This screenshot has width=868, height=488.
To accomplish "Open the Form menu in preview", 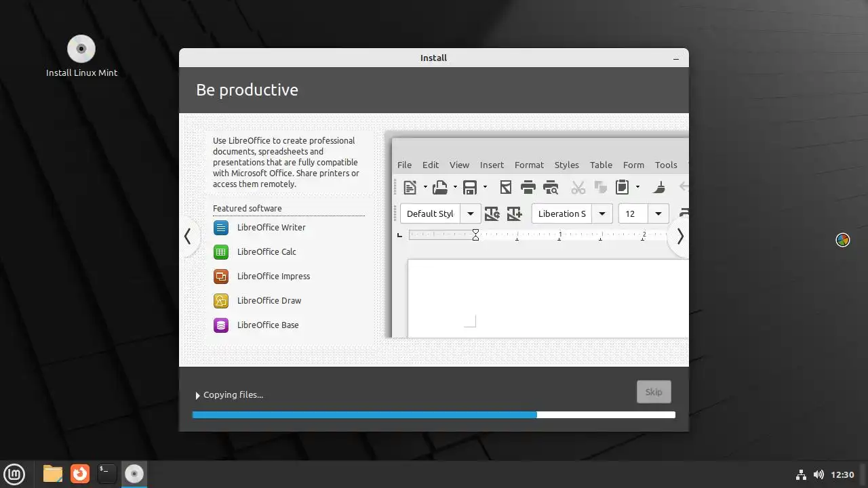I will click(x=633, y=165).
